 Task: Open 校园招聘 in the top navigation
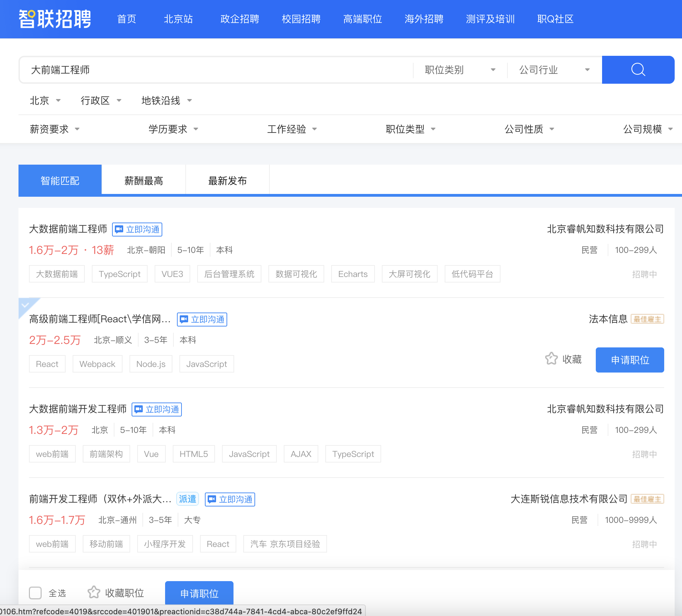(x=301, y=19)
